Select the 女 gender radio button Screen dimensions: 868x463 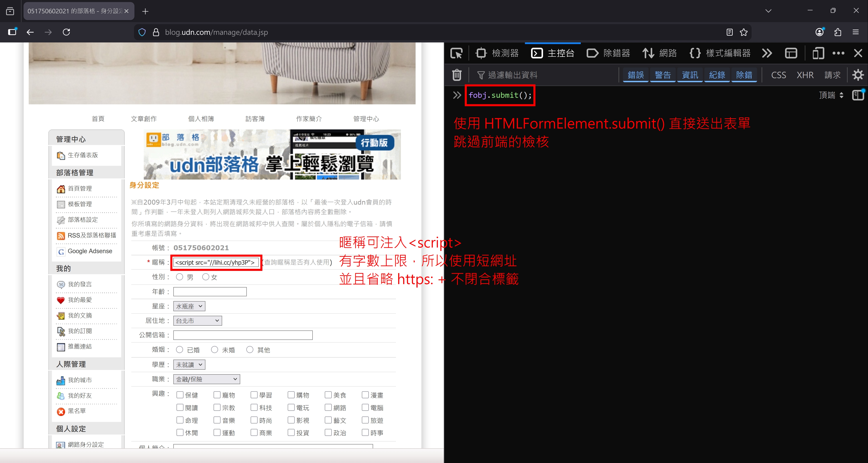point(206,277)
